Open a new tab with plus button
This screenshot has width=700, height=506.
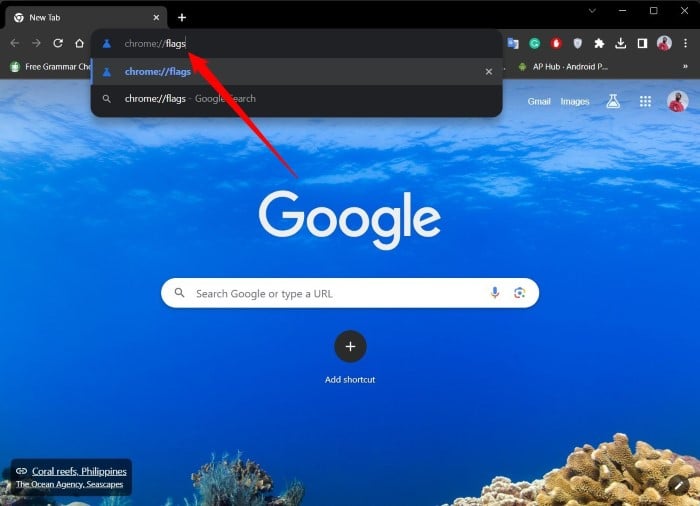[182, 17]
